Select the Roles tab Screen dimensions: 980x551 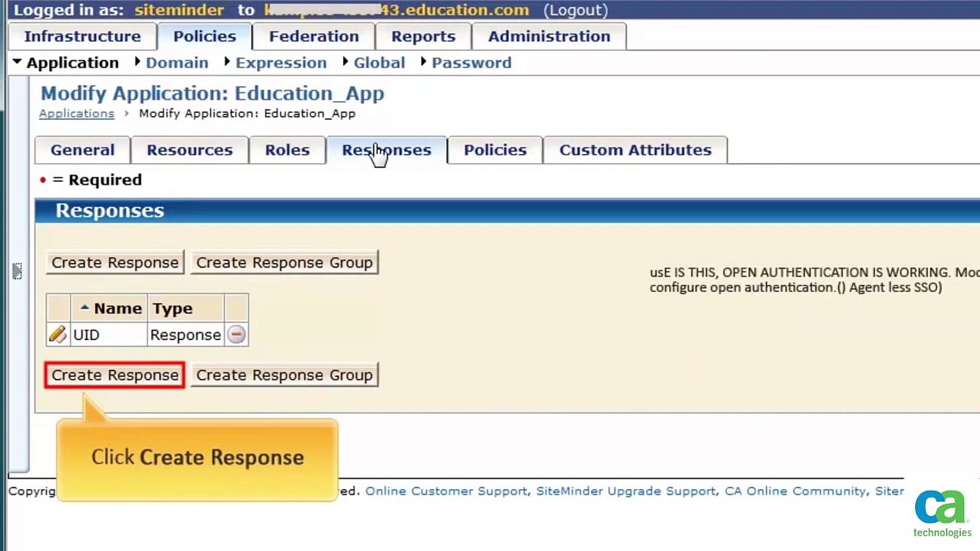pyautogui.click(x=287, y=150)
